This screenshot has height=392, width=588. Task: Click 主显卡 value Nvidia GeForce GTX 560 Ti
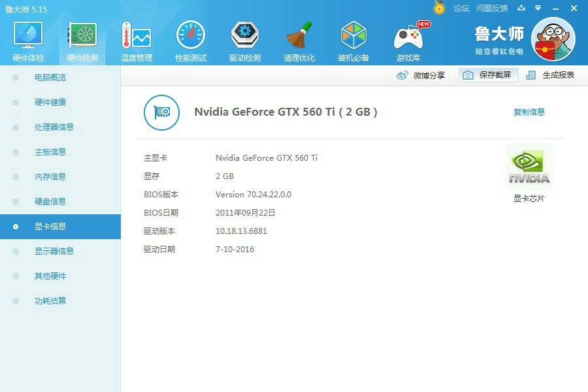(x=267, y=158)
